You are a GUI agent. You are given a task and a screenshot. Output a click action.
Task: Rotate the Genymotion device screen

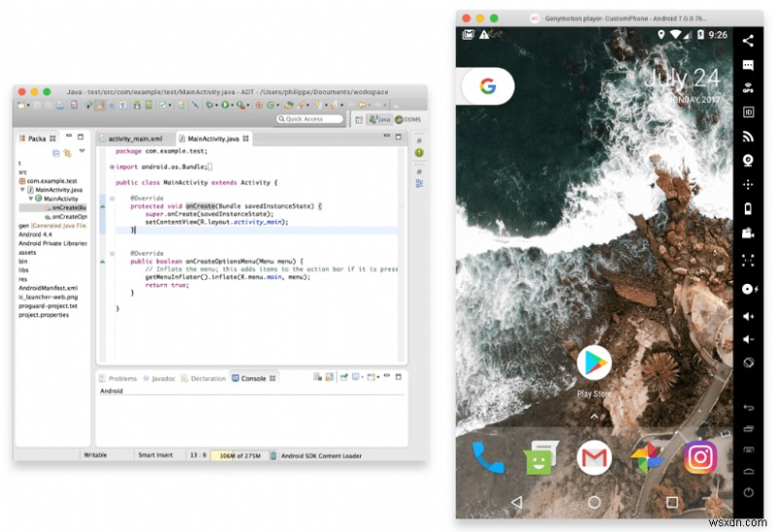tap(748, 363)
